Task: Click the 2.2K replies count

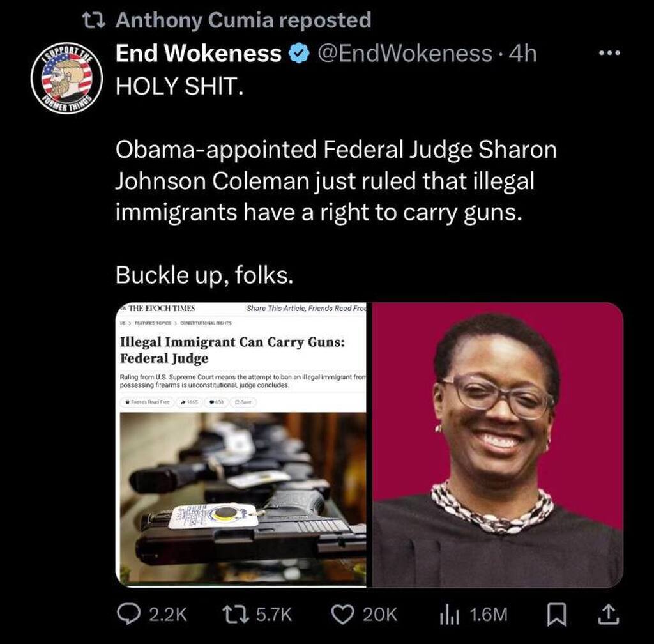Action: (168, 615)
